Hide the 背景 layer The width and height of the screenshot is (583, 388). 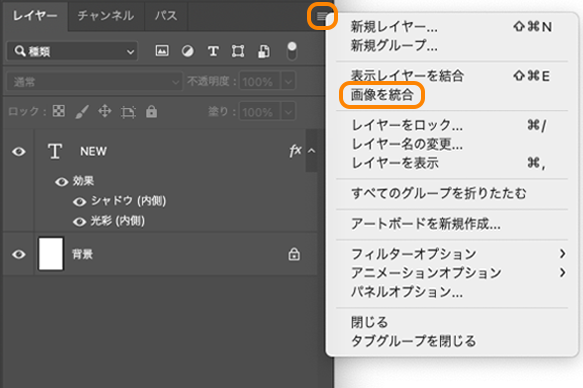click(19, 254)
